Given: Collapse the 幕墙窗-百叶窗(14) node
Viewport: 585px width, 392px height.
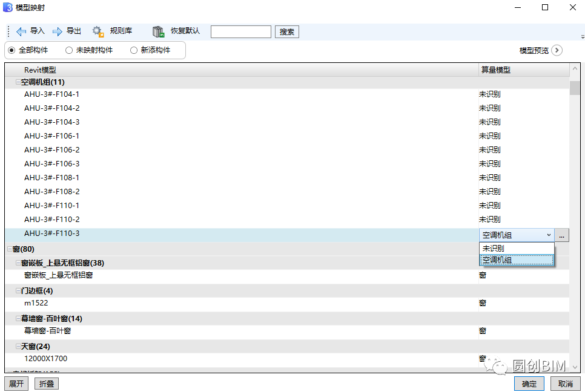Looking at the screenshot, I should click(x=18, y=318).
